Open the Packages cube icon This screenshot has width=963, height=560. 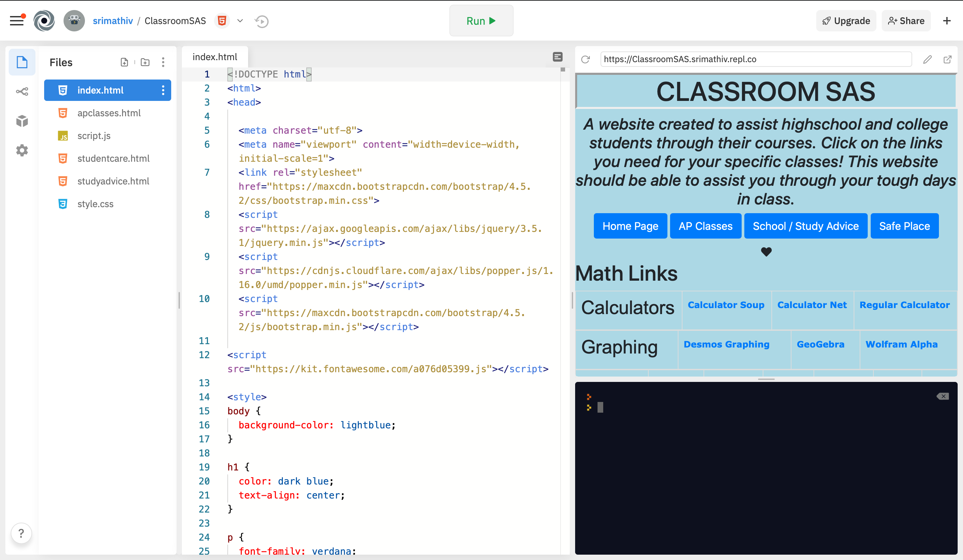coord(22,121)
